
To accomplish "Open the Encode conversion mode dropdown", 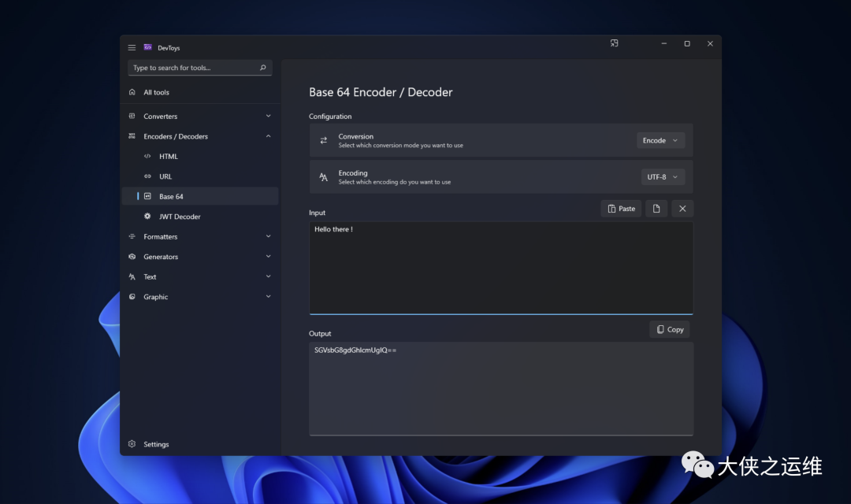I will coord(660,140).
